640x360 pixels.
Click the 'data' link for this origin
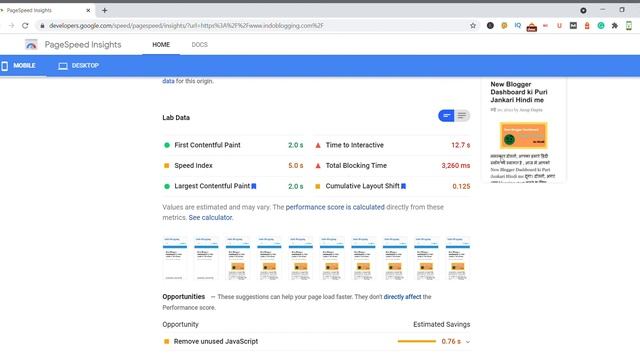point(168,81)
